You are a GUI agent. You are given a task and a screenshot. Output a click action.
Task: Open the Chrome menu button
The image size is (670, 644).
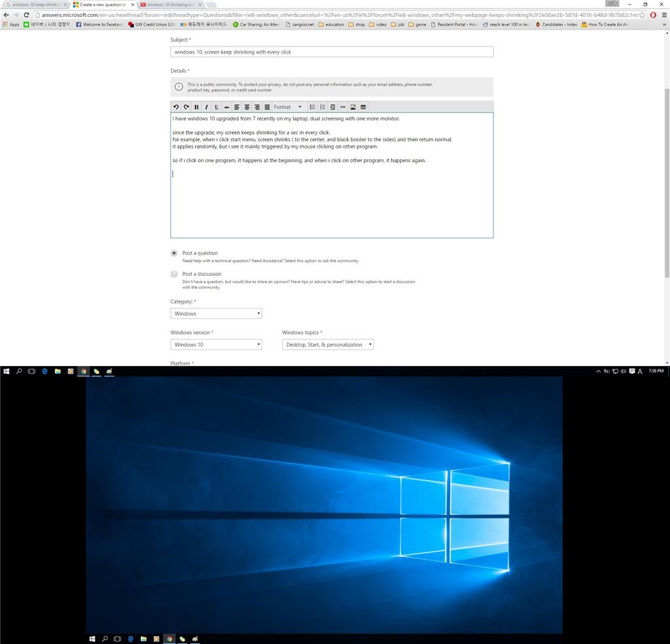pyautogui.click(x=664, y=15)
